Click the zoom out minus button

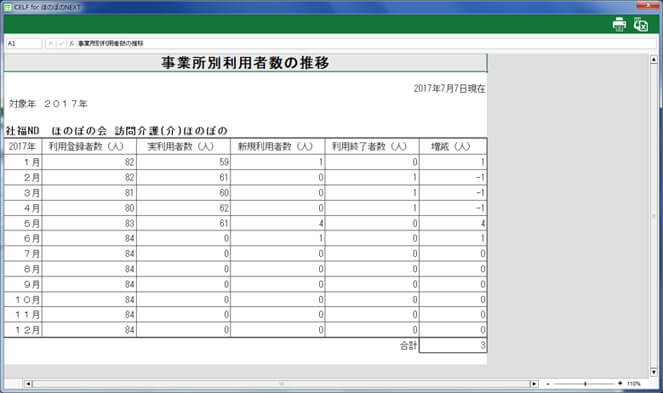tap(548, 384)
